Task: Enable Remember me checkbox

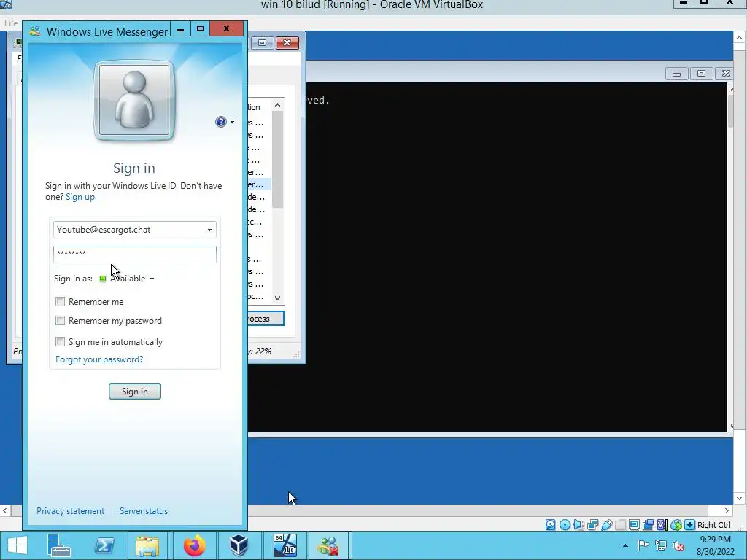Action: pos(60,301)
